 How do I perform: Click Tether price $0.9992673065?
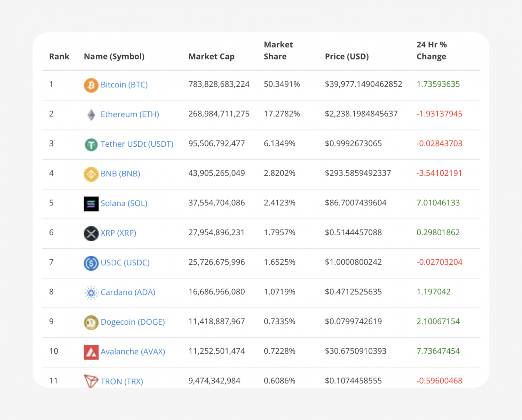[x=353, y=143]
